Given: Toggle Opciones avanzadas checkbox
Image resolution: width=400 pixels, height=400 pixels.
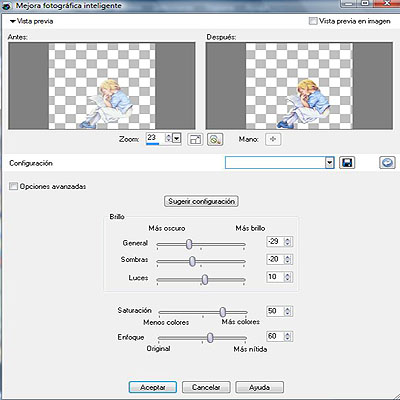Looking at the screenshot, I should 13,186.
